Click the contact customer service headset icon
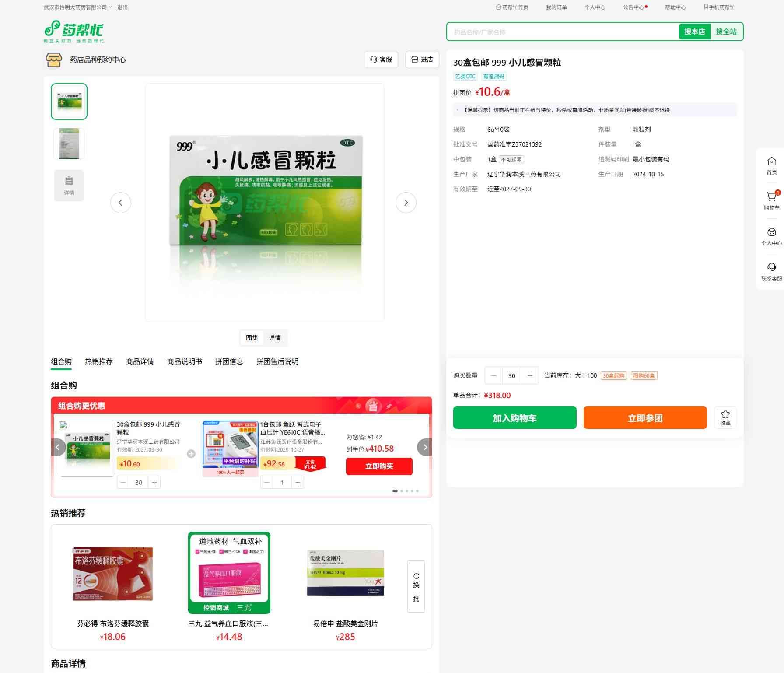The width and height of the screenshot is (784, 673). (x=771, y=267)
